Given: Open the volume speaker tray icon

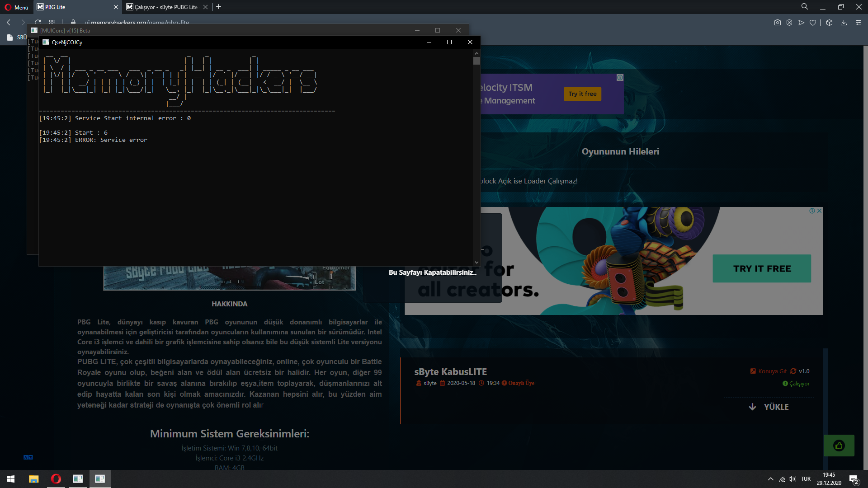Looking at the screenshot, I should pos(792,479).
